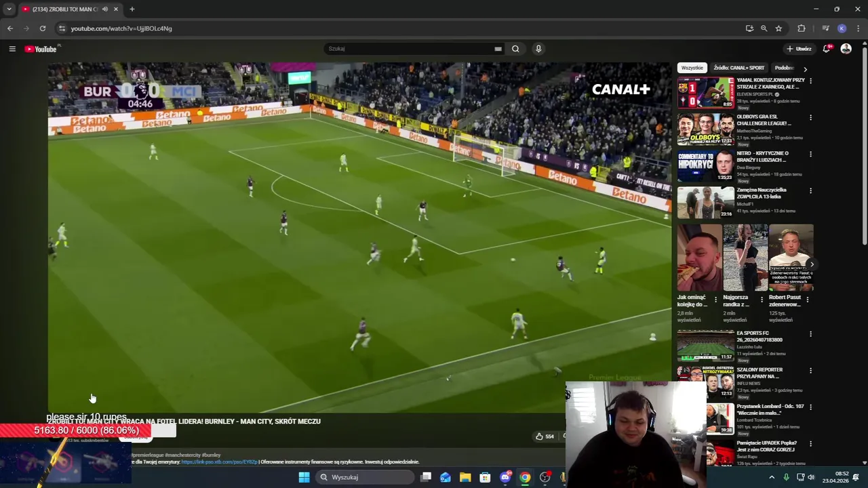Click the 'Utwórz' create button
Screen dimensions: 868x488
(799, 49)
